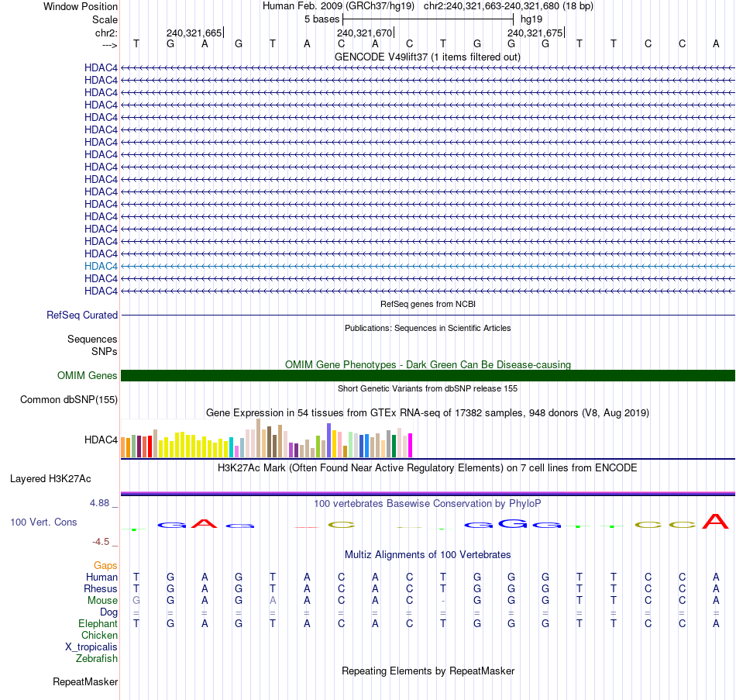
Task: Click the chr2:240,321,663-240,321,680 (18 bp) position text
Action: (509, 6)
